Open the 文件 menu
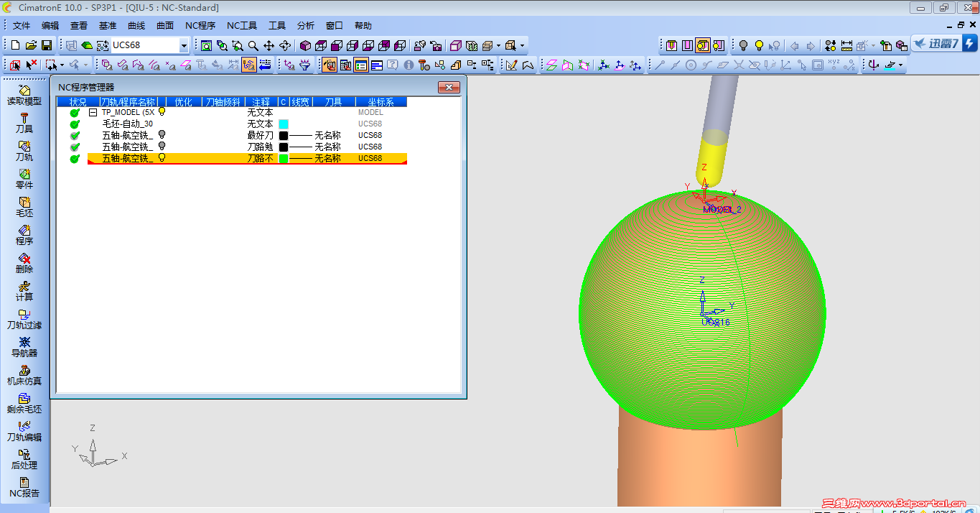Viewport: 980px width, 513px height. coord(22,26)
